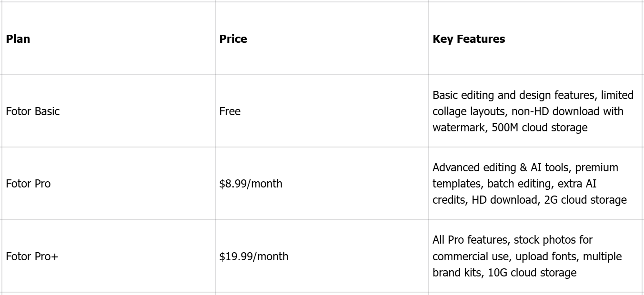Click the Fotor Pro plan cell

(28, 184)
